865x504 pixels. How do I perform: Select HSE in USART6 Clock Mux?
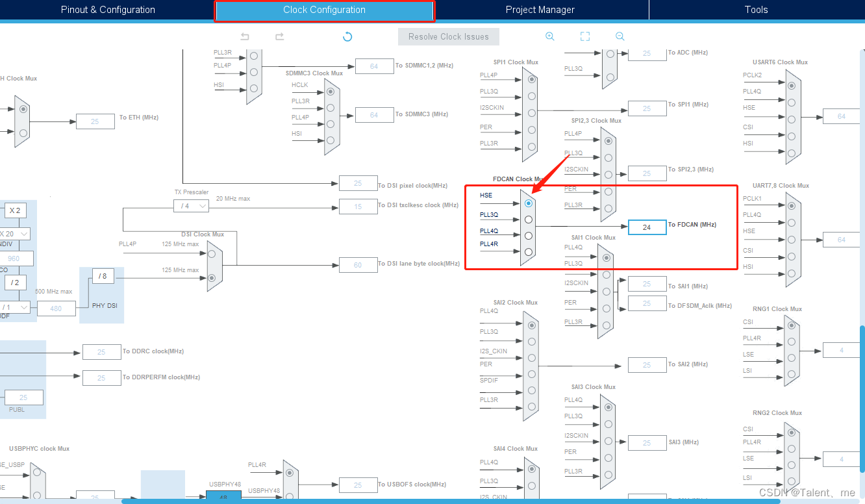(x=791, y=120)
